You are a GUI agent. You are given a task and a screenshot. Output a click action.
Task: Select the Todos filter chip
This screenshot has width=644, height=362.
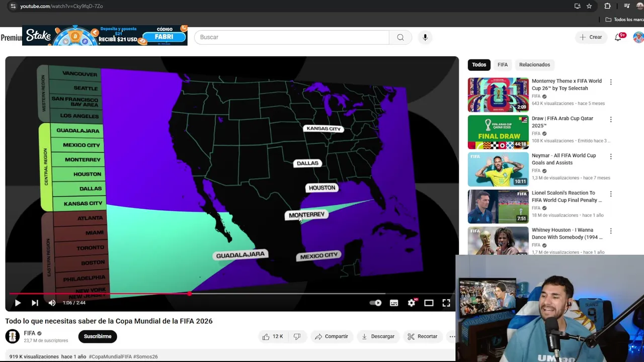coord(479,64)
